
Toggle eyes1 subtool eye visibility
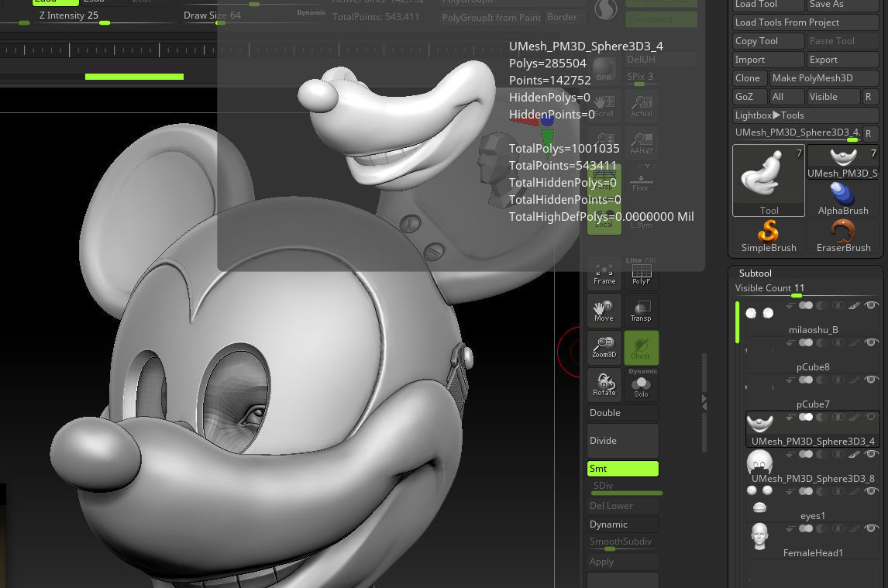(872, 491)
